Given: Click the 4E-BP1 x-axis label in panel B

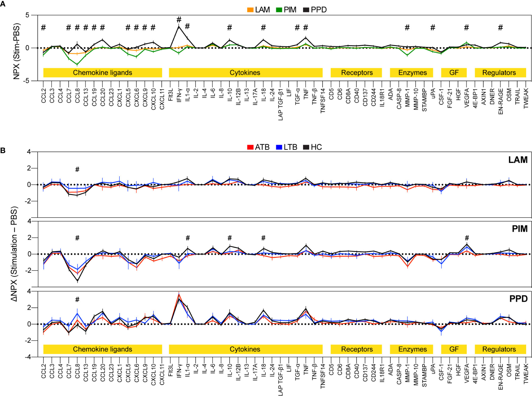Looking at the screenshot, I should click(475, 374).
